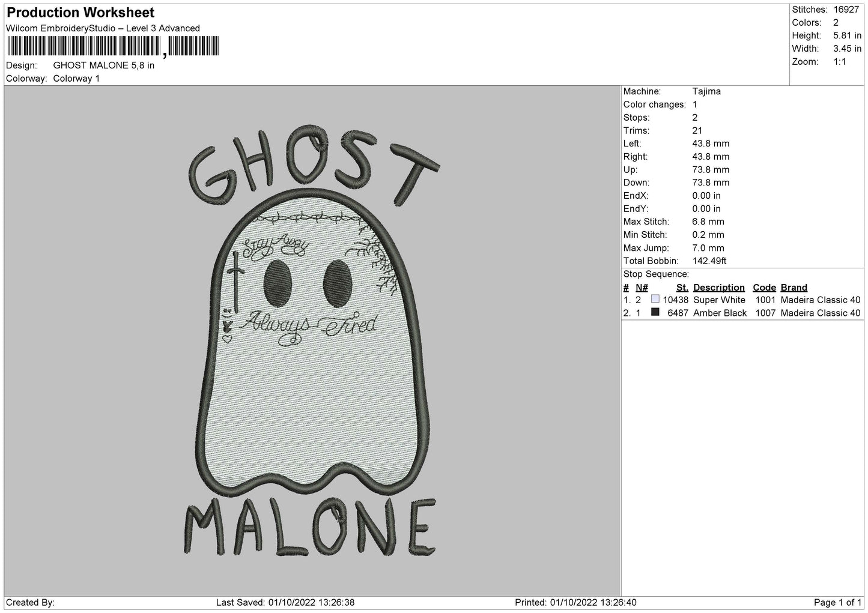Click code 1007 in Amber Black row
Screen dimensions: 868x613
(x=766, y=313)
